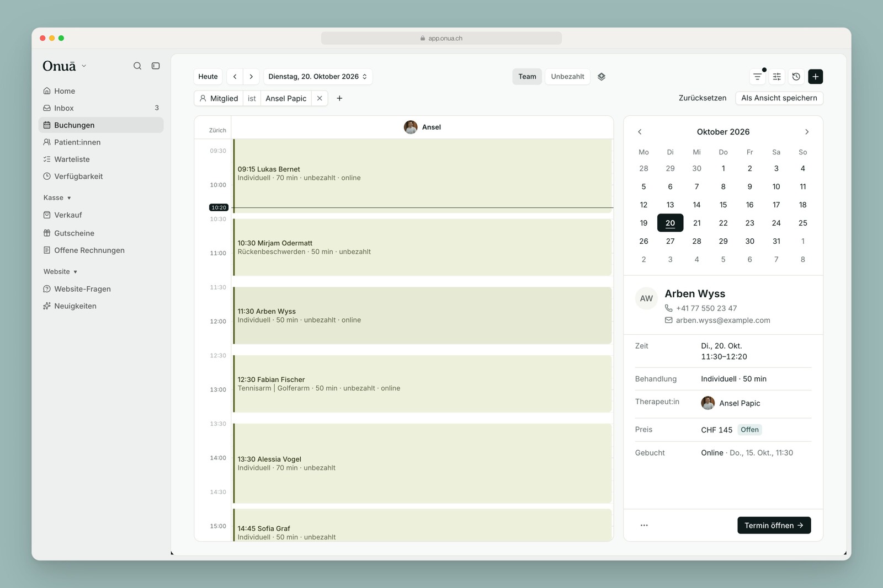Click Termin öffnen button
Viewport: 883px width, 588px height.
pos(774,525)
